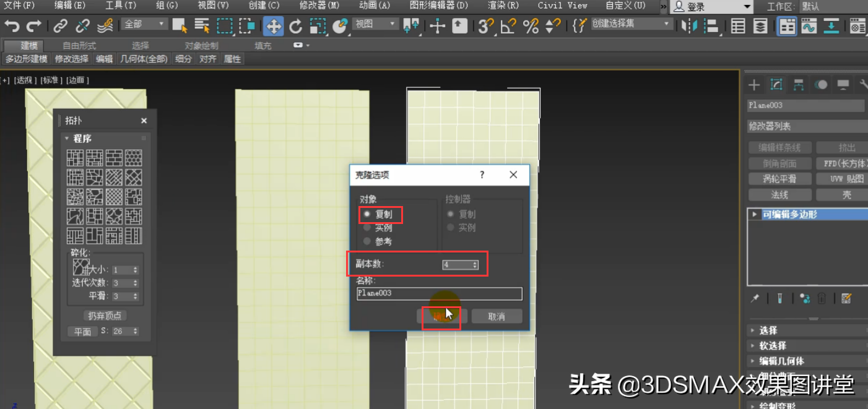
Task: Open the 工具(T) menu
Action: (x=121, y=6)
